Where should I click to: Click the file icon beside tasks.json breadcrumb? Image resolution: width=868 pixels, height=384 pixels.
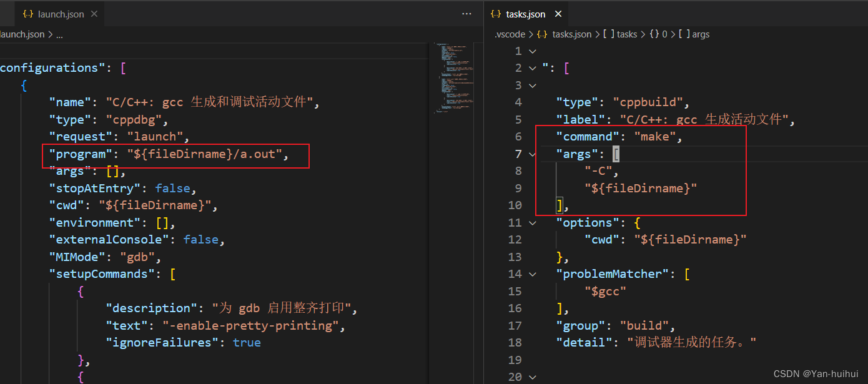pyautogui.click(x=541, y=34)
